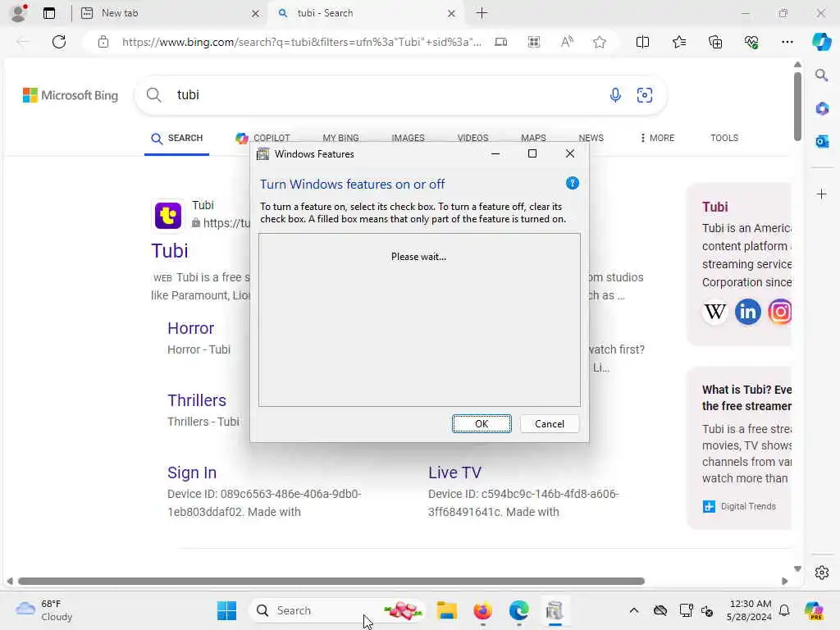The height and width of the screenshot is (630, 840).
Task: Close the tubi - Search tab
Action: click(451, 13)
